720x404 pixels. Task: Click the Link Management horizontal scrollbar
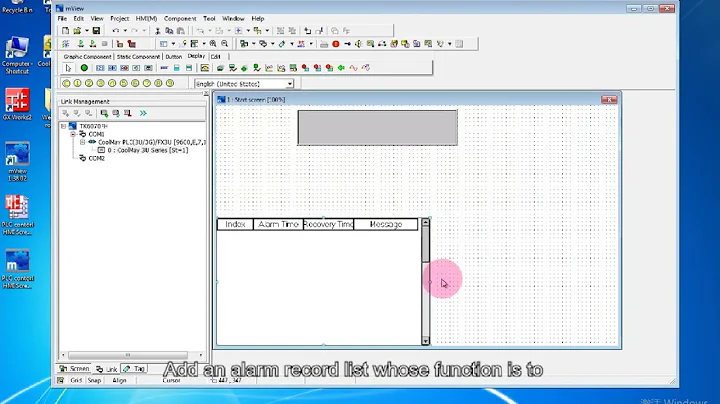click(x=128, y=355)
